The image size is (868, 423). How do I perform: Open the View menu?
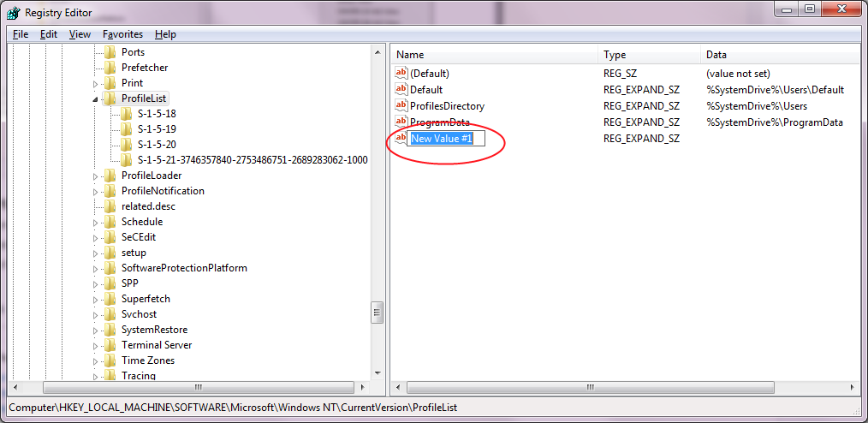click(80, 34)
